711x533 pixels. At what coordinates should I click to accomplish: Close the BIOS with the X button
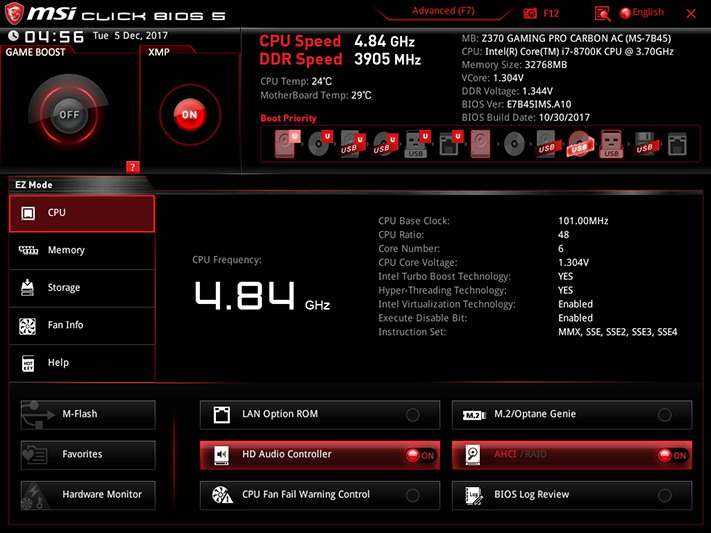(x=691, y=14)
